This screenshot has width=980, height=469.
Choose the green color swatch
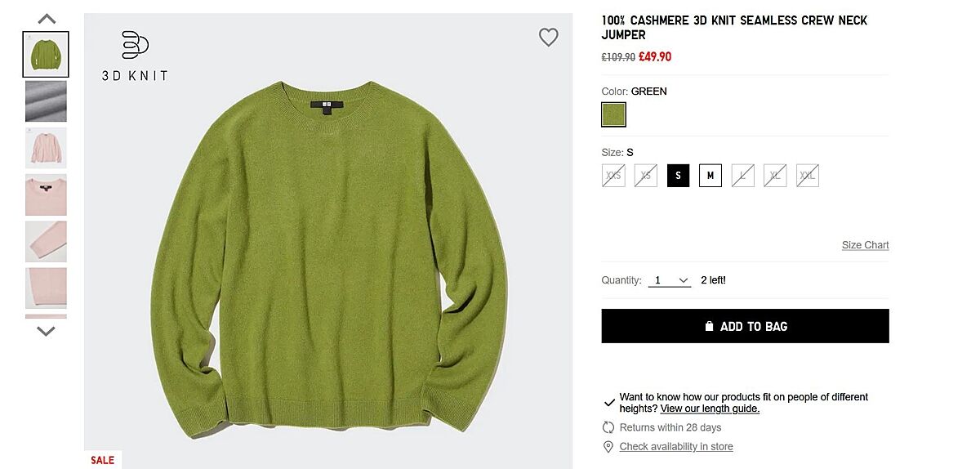tap(613, 114)
